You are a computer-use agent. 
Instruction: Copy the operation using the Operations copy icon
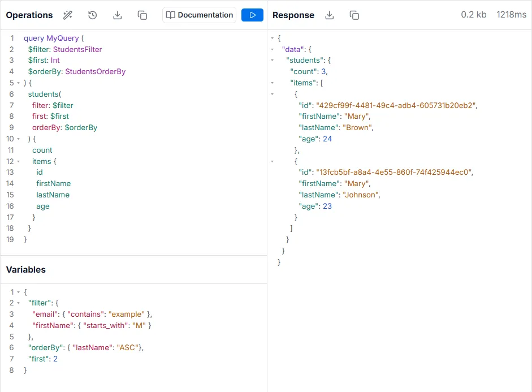[x=142, y=15]
